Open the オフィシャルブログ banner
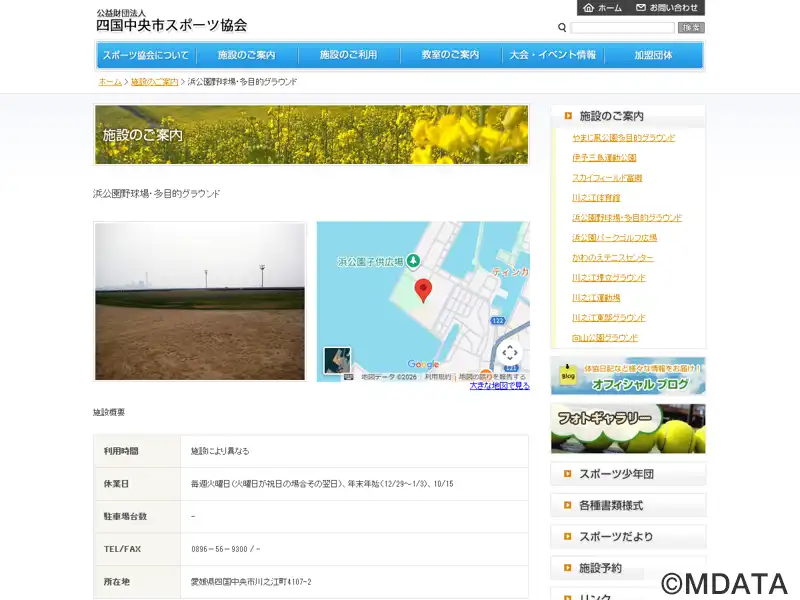The image size is (800, 600). (628, 376)
